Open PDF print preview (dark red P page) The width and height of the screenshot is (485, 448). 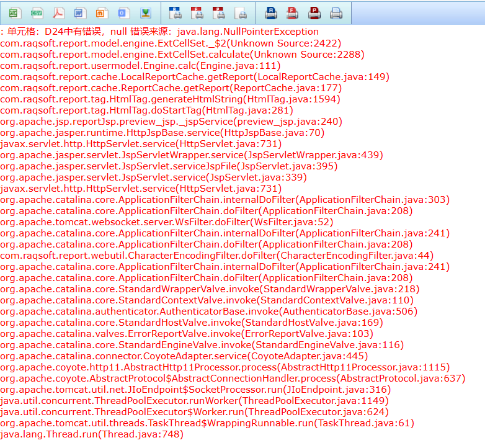219,13
